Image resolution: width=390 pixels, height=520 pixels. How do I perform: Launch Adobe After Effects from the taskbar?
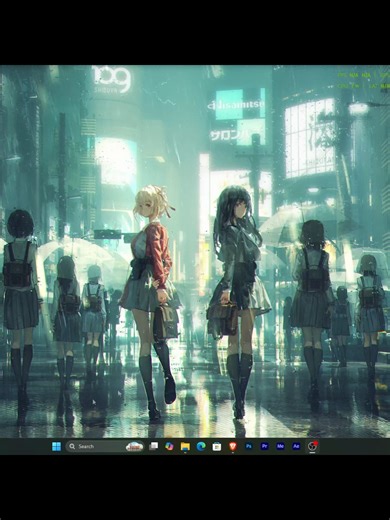(296, 446)
